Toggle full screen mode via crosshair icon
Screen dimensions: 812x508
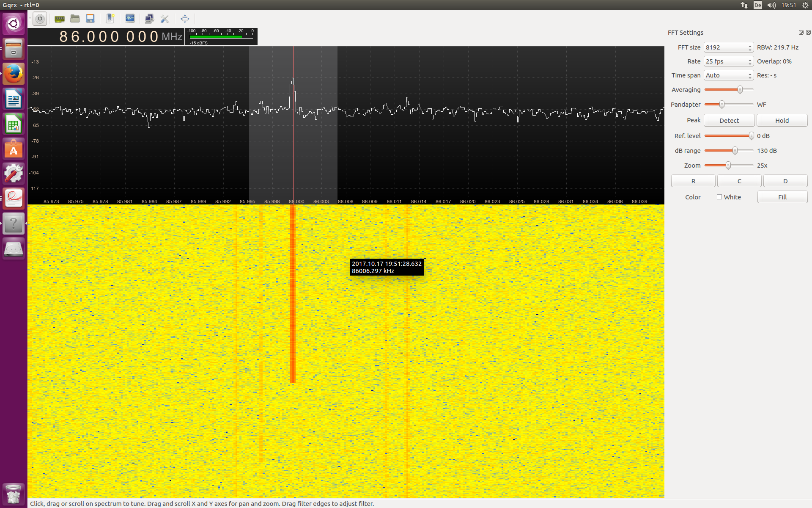[x=185, y=19]
